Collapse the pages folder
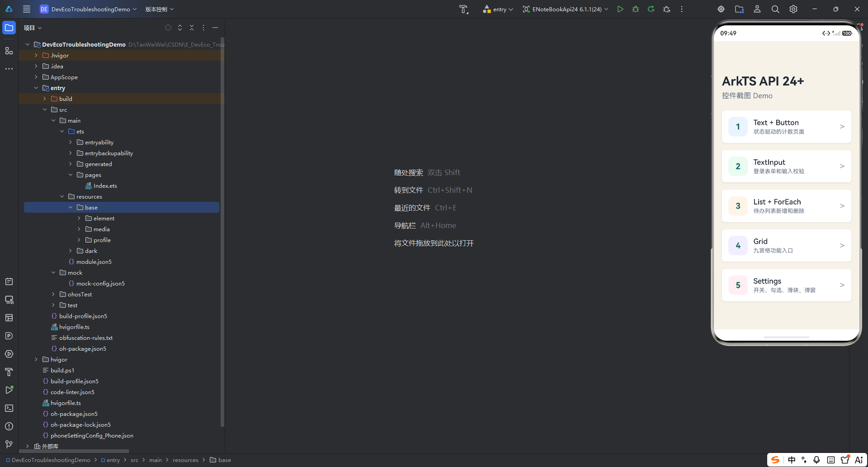Screen dimensions: 868x467 [71, 175]
